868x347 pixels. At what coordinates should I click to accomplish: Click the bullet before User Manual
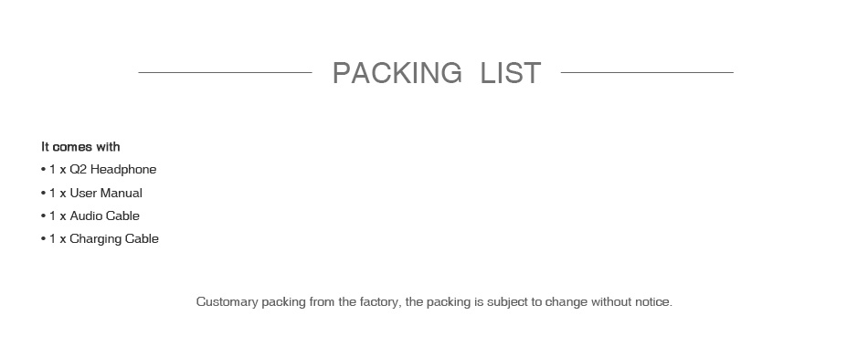(43, 194)
